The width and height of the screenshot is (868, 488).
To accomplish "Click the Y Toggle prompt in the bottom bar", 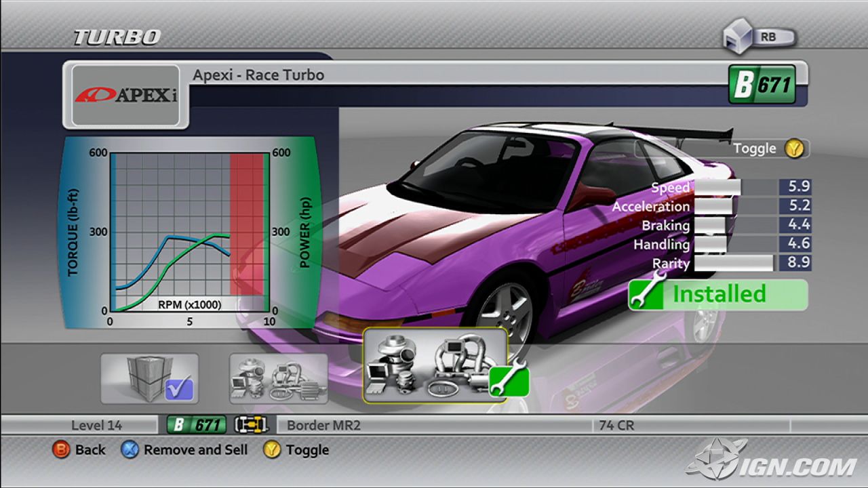I will (296, 449).
